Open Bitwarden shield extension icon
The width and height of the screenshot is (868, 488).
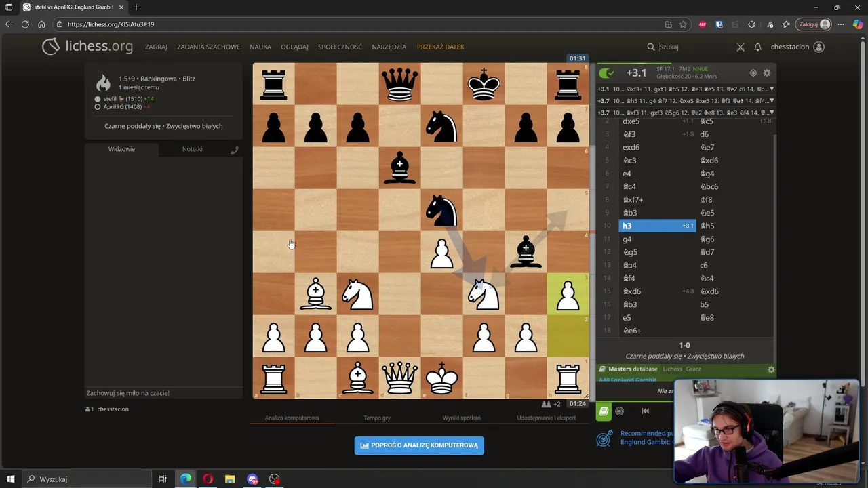[719, 24]
